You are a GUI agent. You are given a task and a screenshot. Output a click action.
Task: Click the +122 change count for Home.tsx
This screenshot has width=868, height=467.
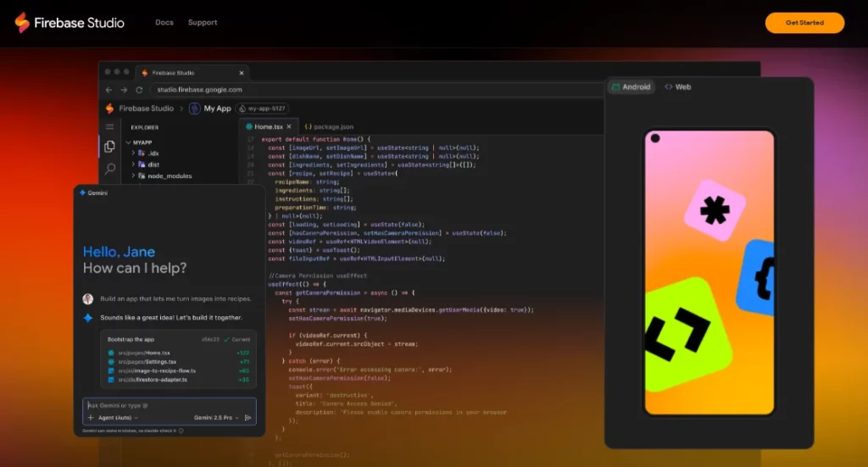(x=243, y=353)
